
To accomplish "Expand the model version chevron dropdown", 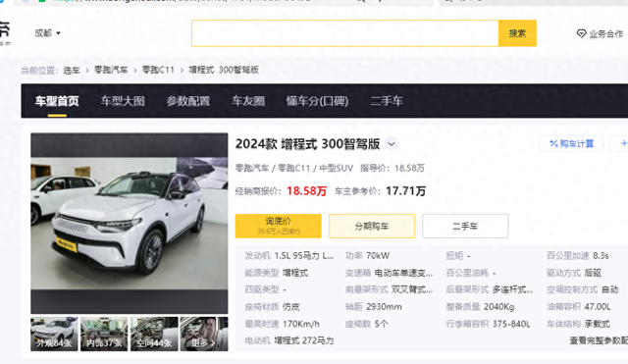I will (x=392, y=143).
